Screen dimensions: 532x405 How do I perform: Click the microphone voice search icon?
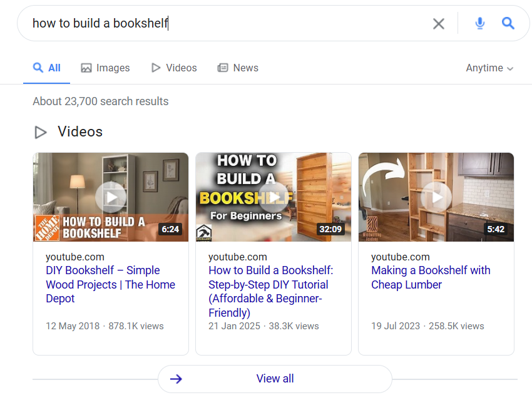click(x=479, y=23)
